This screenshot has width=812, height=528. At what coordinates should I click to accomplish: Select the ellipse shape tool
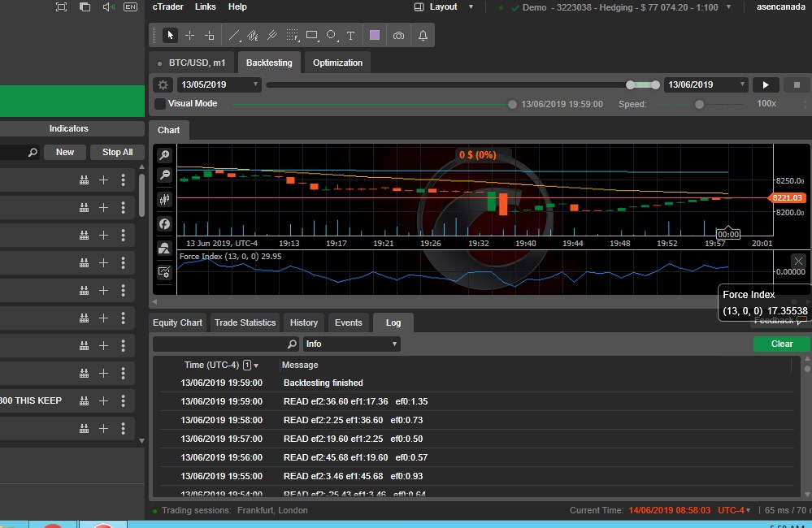[x=332, y=35]
